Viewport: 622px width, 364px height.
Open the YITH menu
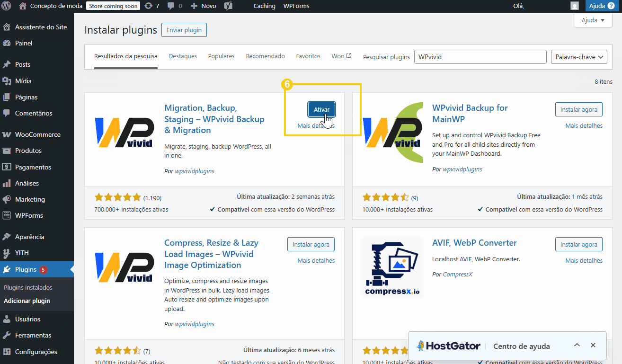(37, 253)
